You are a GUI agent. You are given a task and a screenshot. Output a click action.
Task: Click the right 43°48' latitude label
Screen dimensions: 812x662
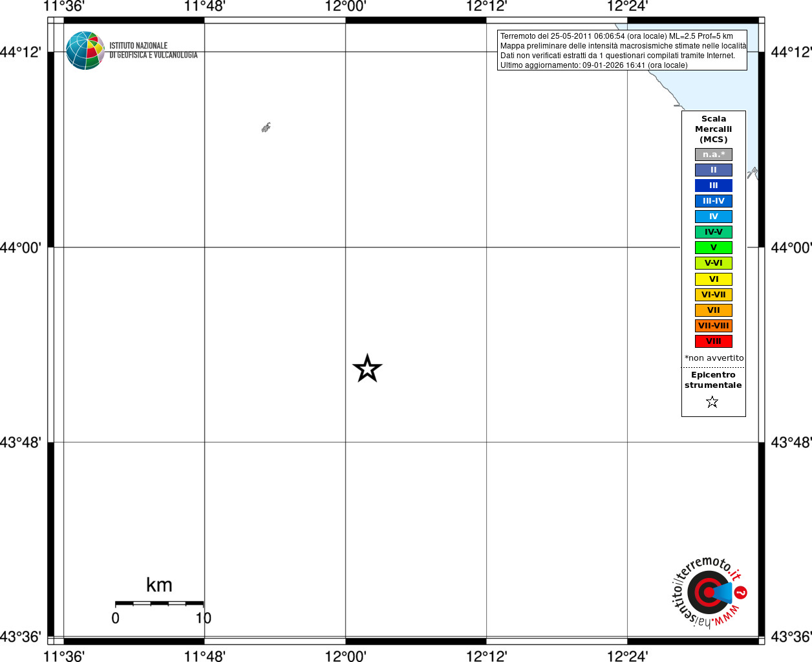791,443
